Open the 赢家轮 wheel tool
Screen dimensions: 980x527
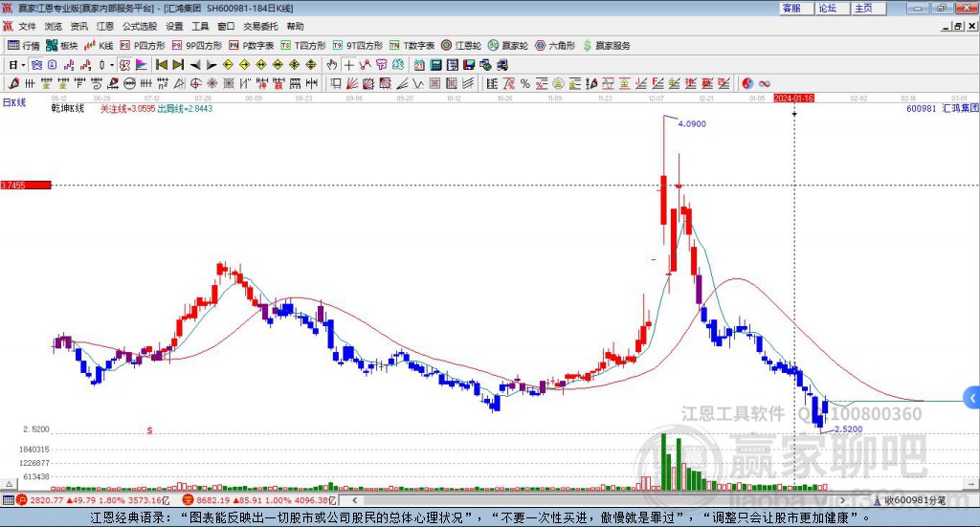click(x=508, y=46)
